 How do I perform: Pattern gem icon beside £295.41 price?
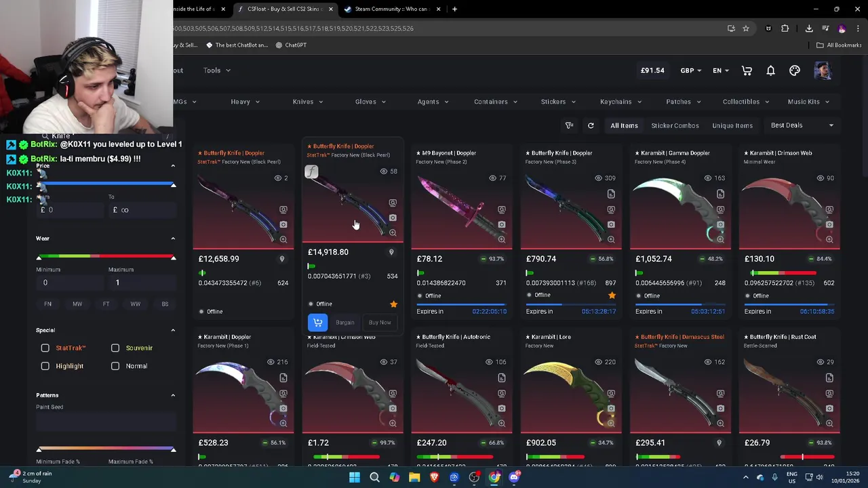click(719, 443)
